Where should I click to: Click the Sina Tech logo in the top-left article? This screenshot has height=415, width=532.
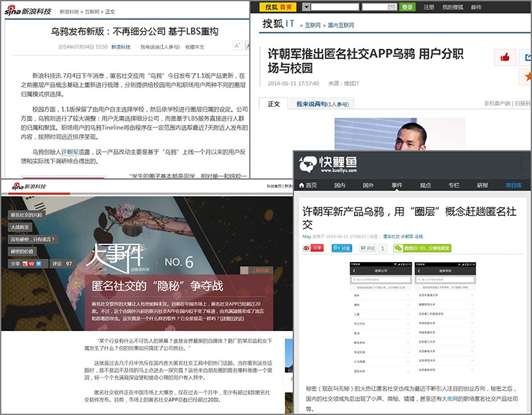28,11
